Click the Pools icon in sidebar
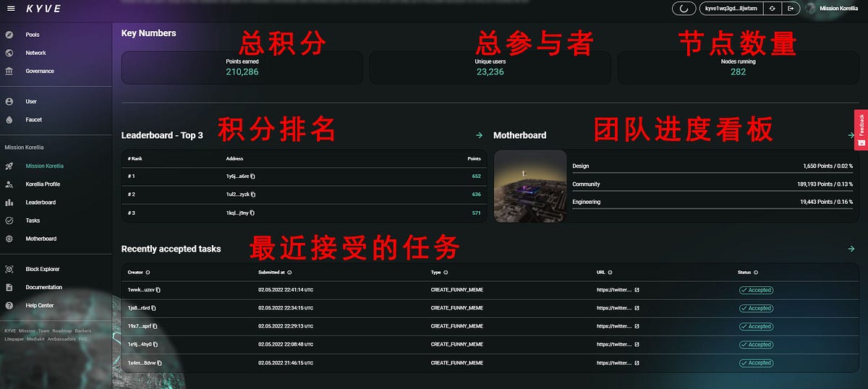 click(9, 35)
